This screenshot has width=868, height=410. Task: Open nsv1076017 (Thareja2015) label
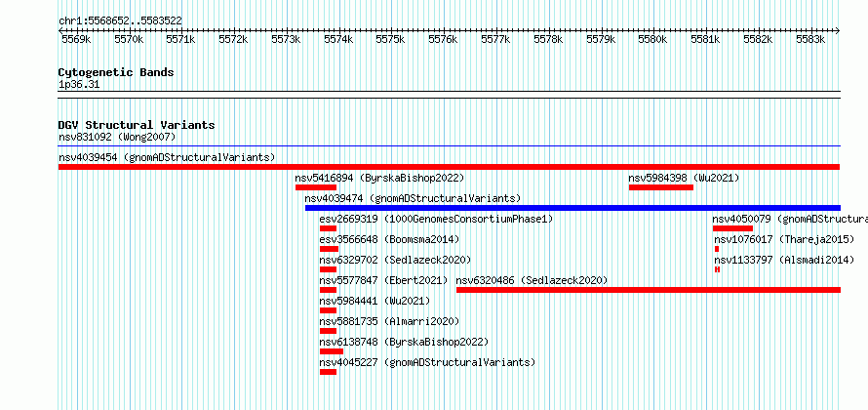pos(784,239)
